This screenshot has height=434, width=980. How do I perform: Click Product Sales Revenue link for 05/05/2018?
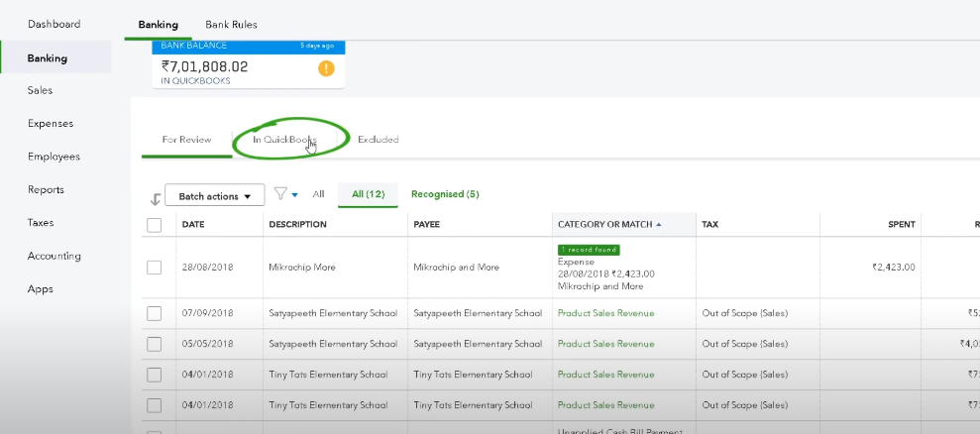pos(605,344)
